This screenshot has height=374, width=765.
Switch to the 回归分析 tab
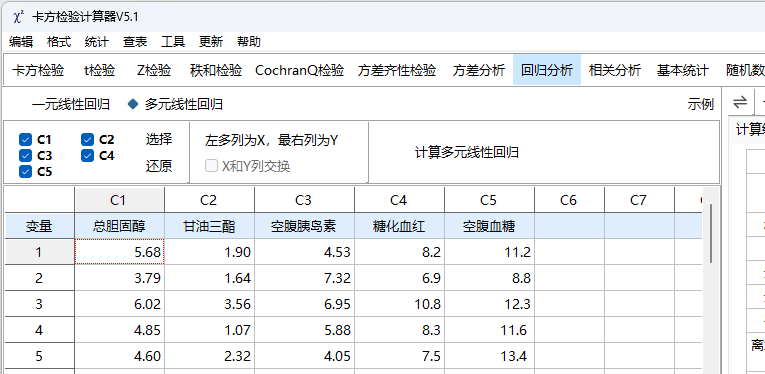coord(547,71)
